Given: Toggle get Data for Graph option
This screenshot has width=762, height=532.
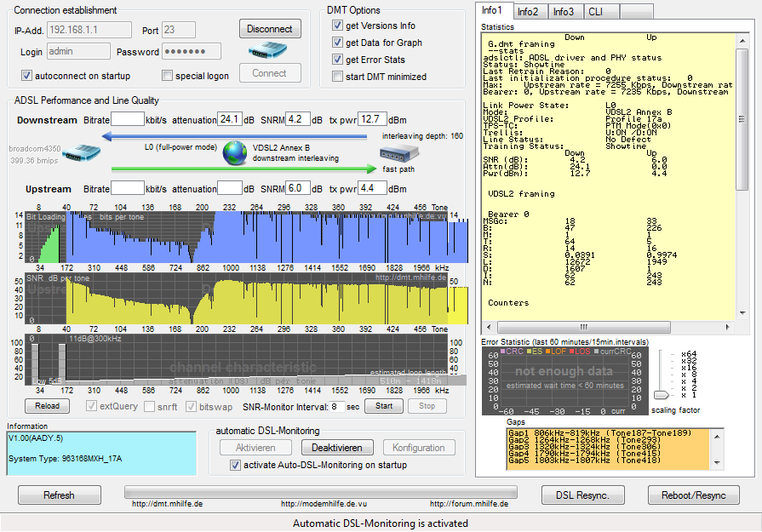Looking at the screenshot, I should click(337, 43).
